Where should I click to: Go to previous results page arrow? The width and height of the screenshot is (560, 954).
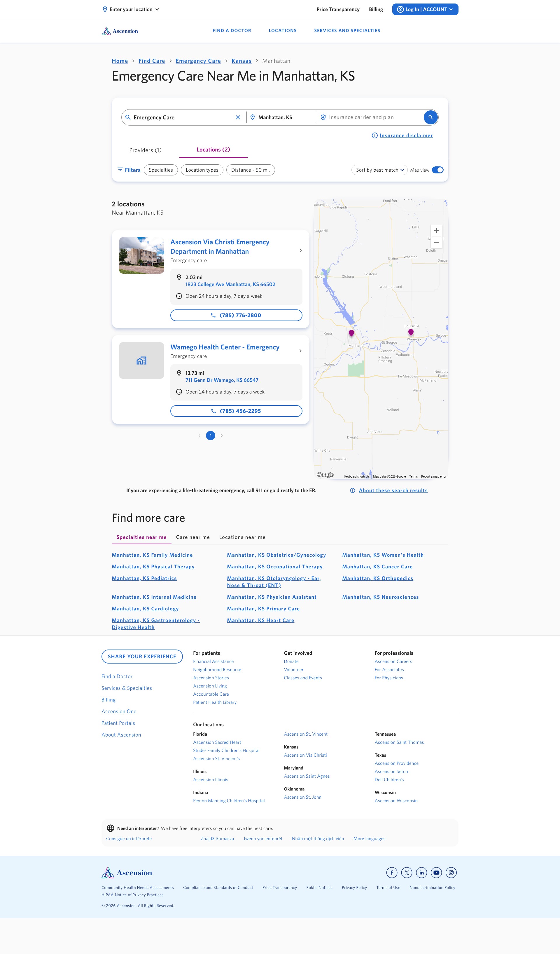point(199,435)
